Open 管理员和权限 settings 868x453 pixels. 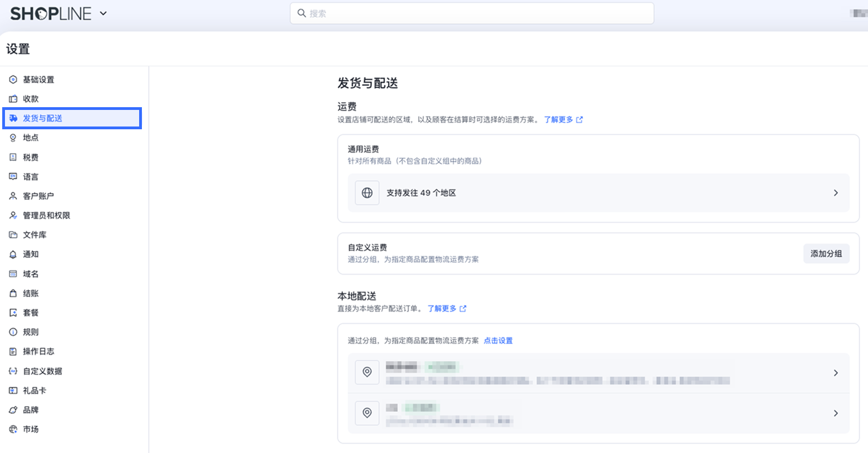pos(46,215)
